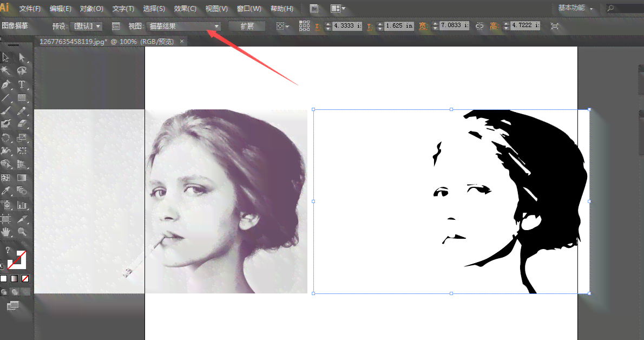Open the 视图 描摹结果 dropdown
The height and width of the screenshot is (340, 644).
pos(183,26)
